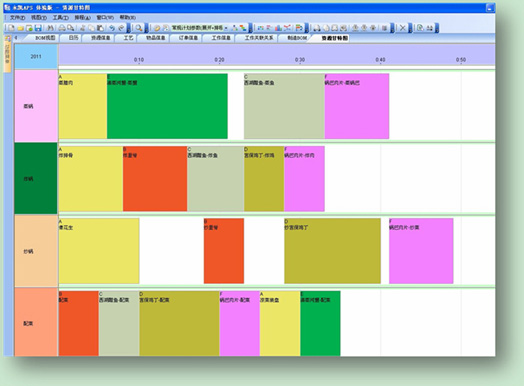
Task: Select the large green E task bar
Action: [167, 106]
